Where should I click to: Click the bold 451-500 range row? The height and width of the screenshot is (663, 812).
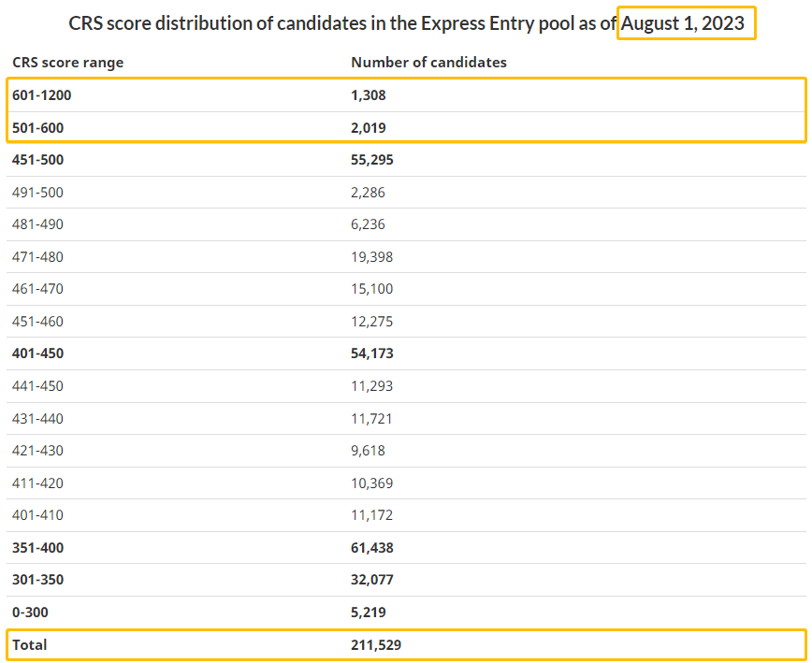pos(38,160)
